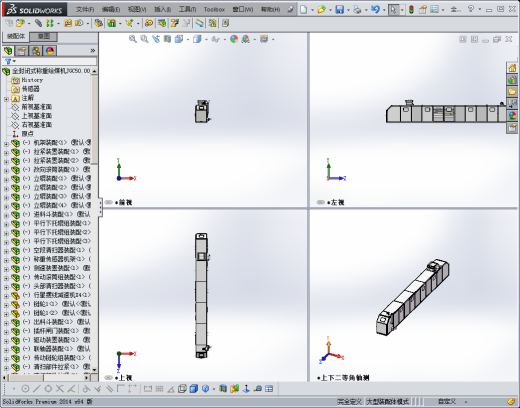
Task: Open the 文件(F) menu
Action: [85, 9]
